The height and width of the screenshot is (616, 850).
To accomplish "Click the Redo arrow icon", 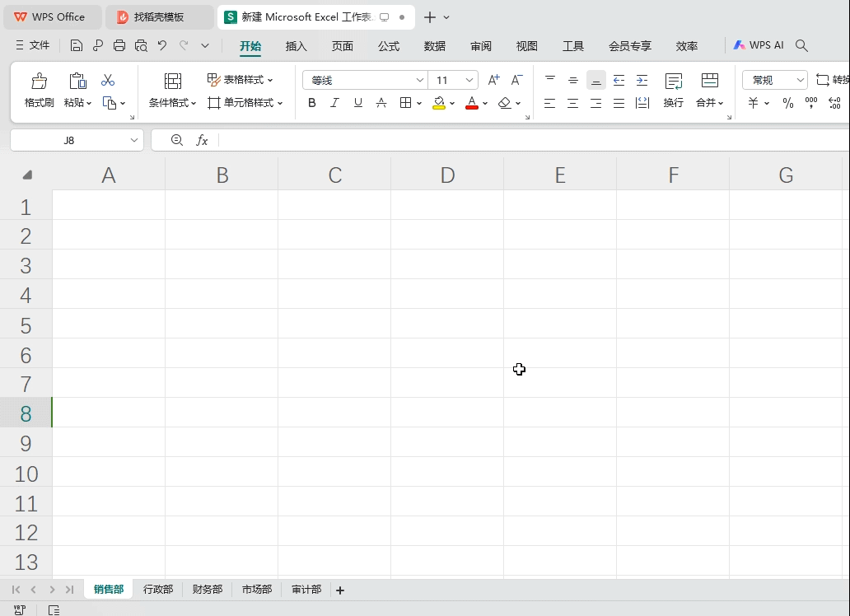I will [184, 45].
